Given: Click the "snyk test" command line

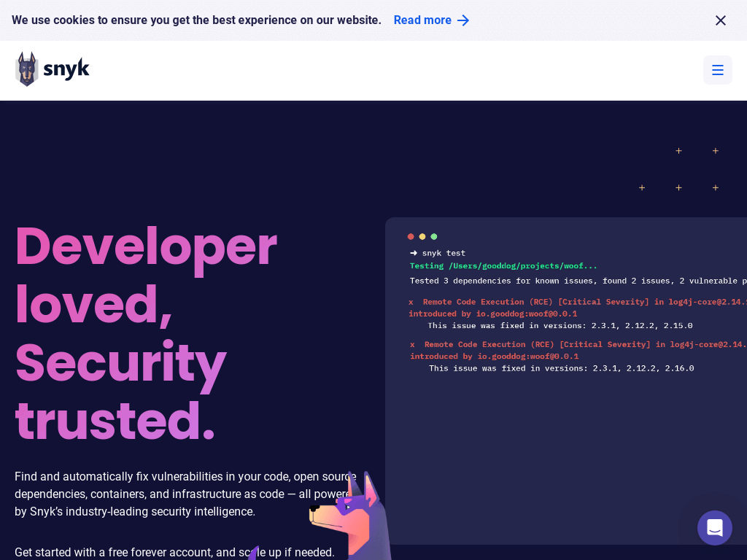Looking at the screenshot, I should tap(438, 253).
